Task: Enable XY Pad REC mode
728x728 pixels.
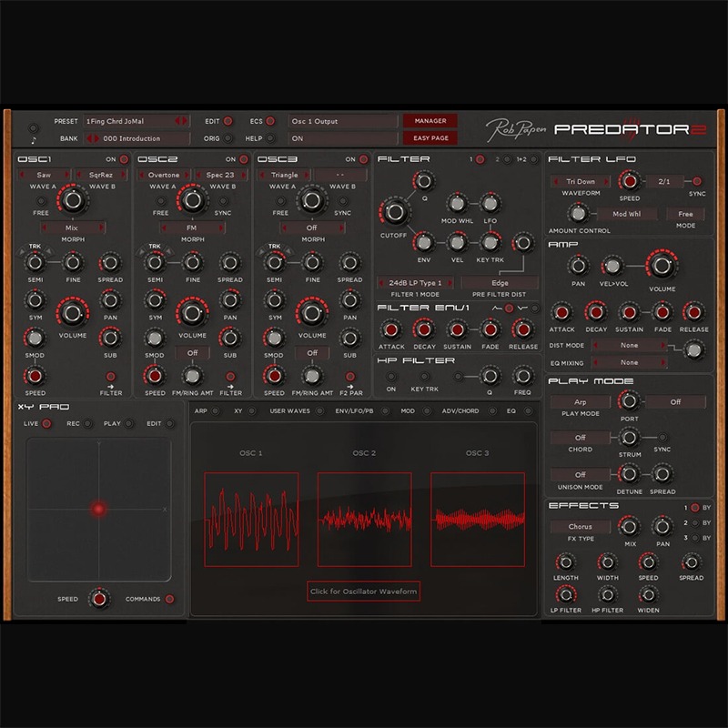Action: tap(87, 423)
